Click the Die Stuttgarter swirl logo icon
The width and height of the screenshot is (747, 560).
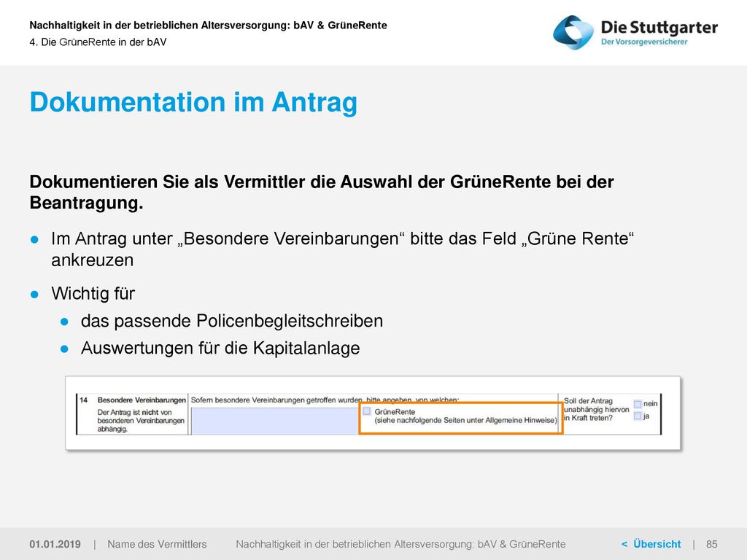(573, 33)
